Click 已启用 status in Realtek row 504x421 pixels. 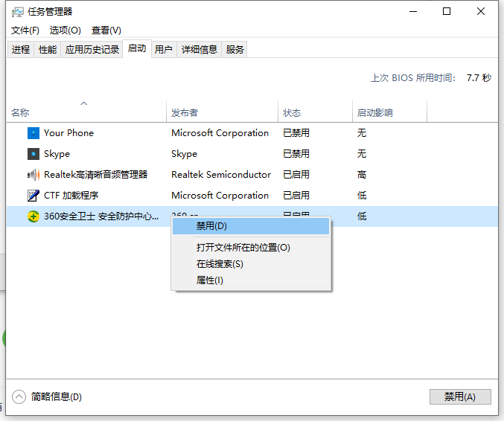click(296, 175)
